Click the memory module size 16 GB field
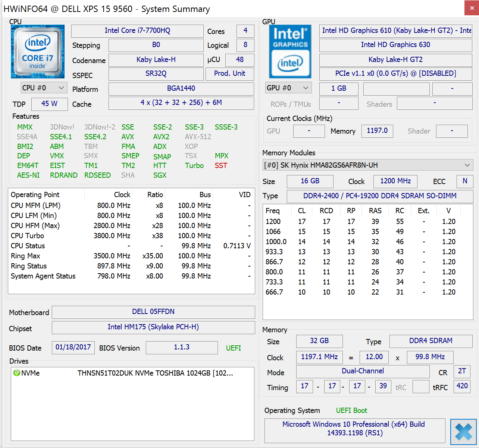 pos(310,181)
